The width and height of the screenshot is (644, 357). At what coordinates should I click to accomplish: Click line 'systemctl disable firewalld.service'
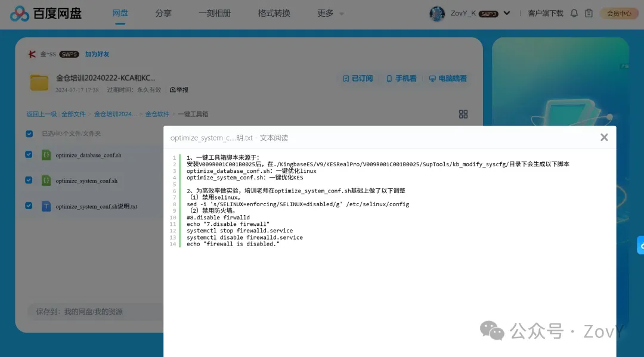coord(245,237)
